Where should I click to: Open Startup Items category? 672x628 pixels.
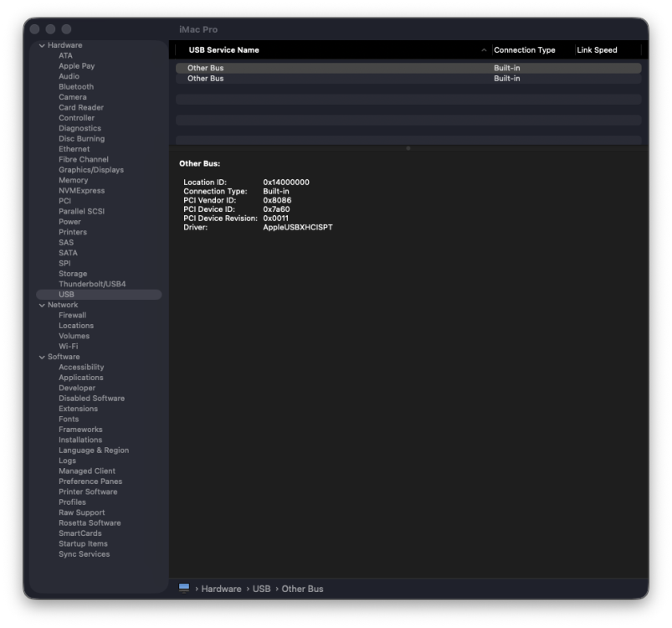click(83, 543)
